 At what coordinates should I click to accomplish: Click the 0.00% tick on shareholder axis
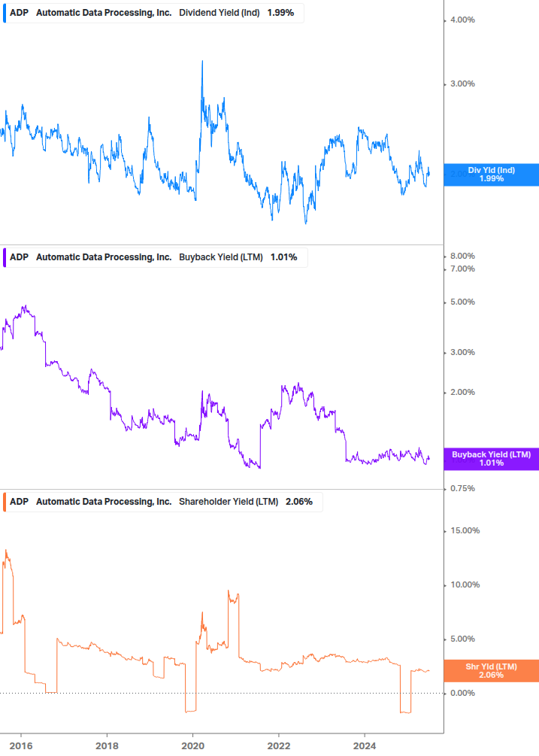point(462,694)
